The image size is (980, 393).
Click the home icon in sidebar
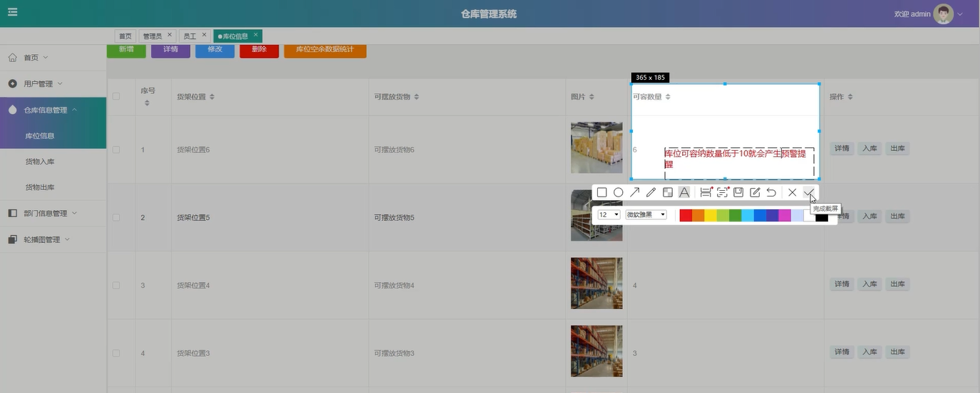tap(12, 57)
